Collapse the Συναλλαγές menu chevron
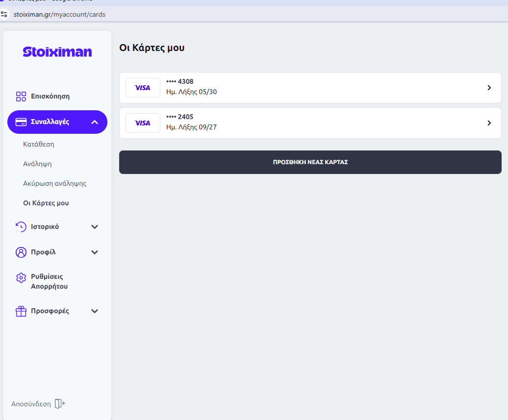 pyautogui.click(x=95, y=122)
